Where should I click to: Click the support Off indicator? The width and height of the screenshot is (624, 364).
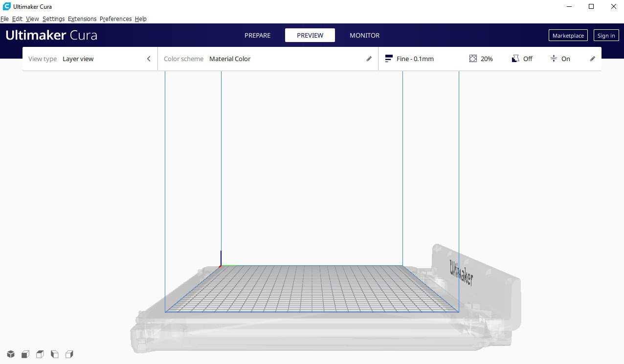click(522, 59)
